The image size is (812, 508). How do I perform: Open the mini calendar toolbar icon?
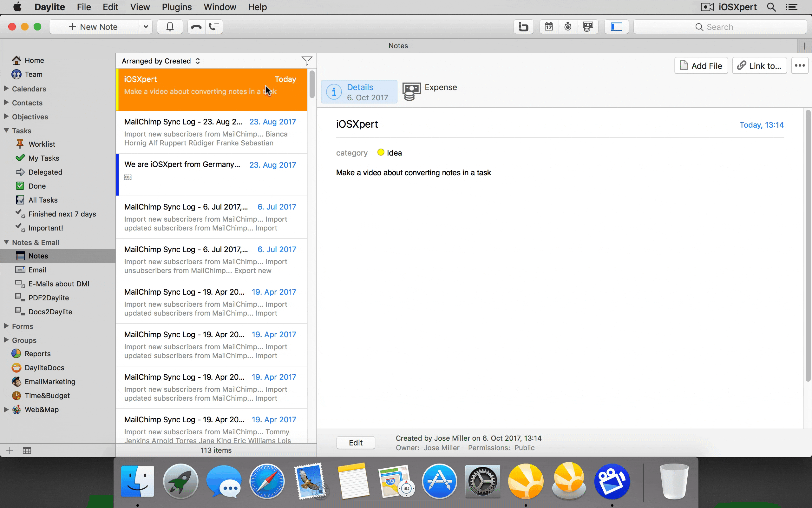549,27
